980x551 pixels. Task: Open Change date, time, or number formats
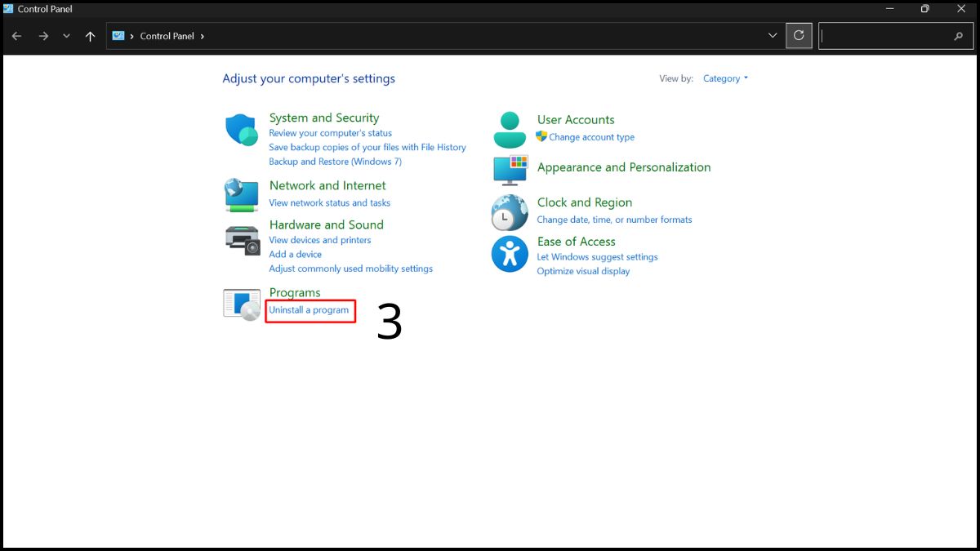[x=614, y=220]
